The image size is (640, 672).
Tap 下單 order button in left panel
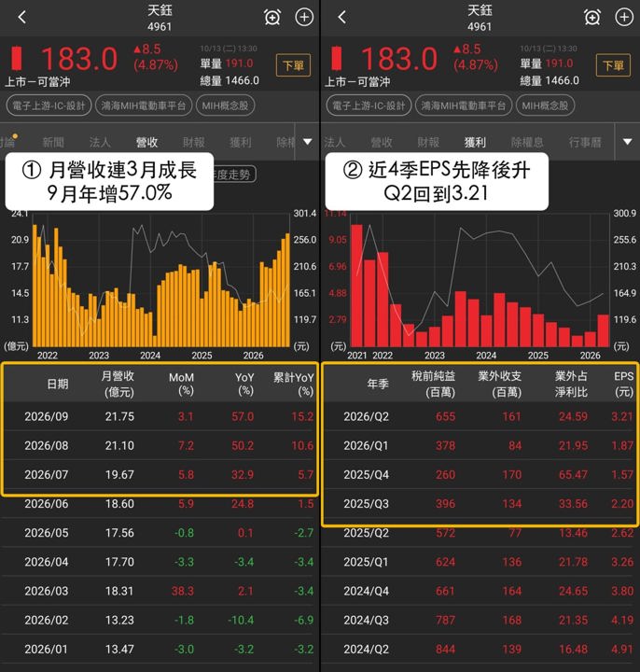point(294,65)
